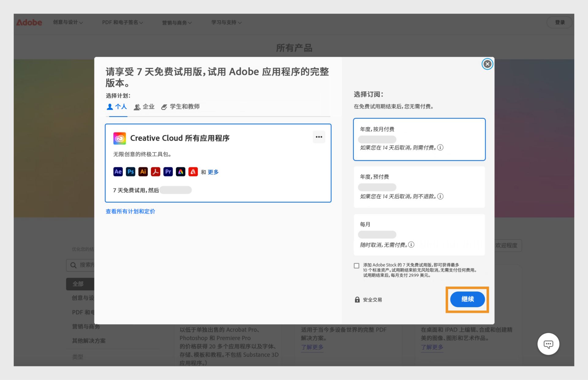Click the 登录 sign-in button
The image size is (588, 380).
tap(560, 22)
